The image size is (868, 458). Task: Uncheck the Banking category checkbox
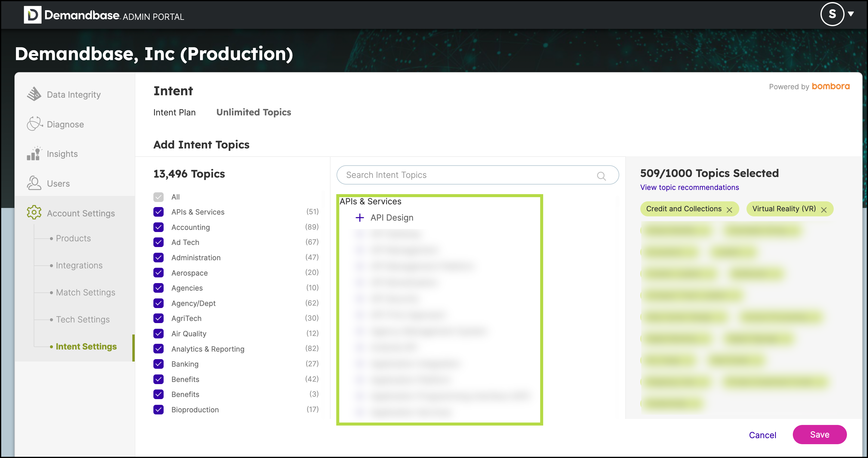tap(159, 364)
